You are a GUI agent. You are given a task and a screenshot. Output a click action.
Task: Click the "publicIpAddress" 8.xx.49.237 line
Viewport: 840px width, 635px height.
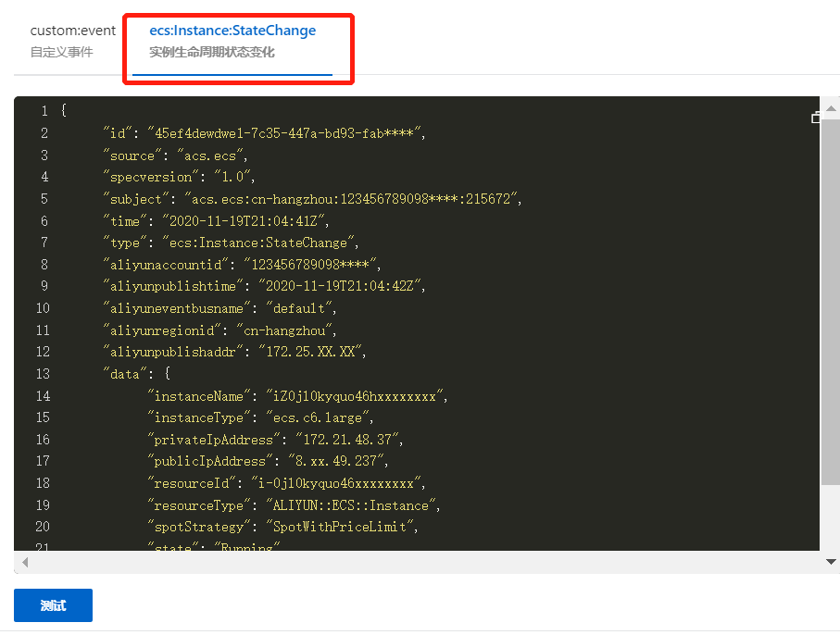[x=268, y=461]
